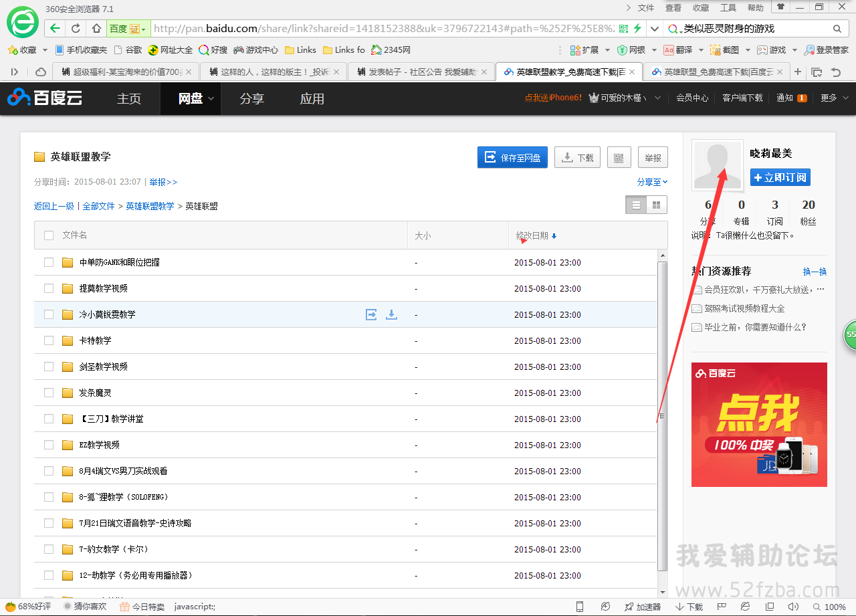This screenshot has width=856, height=616.
Task: Click the search magnifier in search box
Action: click(837, 29)
